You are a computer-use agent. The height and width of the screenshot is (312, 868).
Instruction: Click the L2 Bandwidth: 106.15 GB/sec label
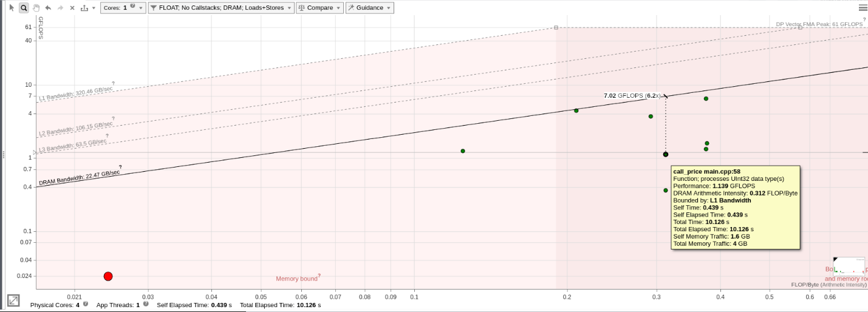(77, 128)
